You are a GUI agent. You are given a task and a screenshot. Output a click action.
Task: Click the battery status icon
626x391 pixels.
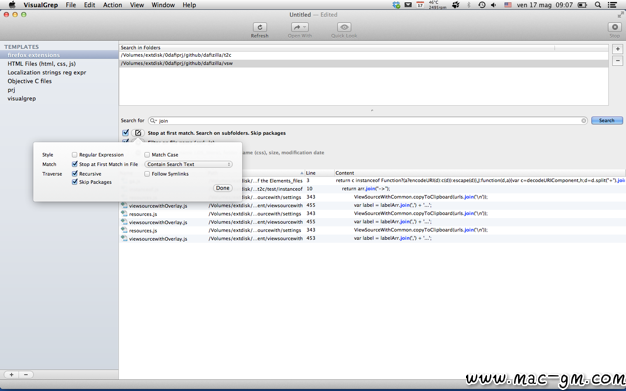click(582, 5)
